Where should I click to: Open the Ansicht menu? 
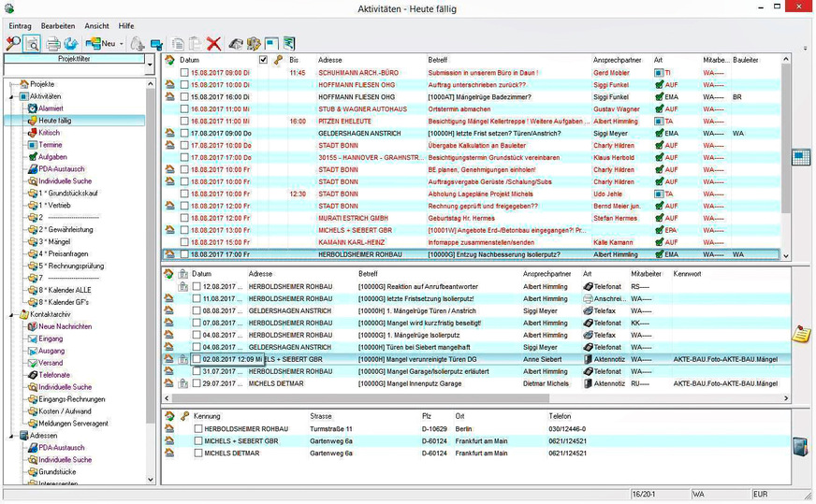(96, 25)
